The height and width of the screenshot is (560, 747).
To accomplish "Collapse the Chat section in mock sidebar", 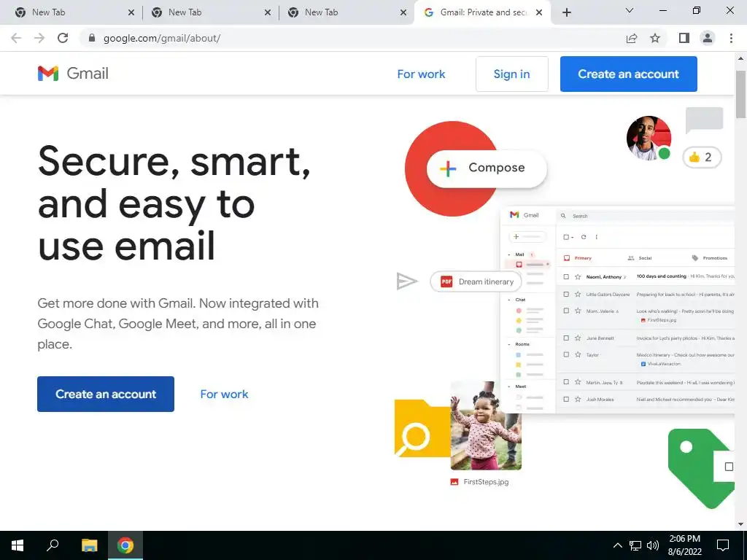I will (x=509, y=300).
